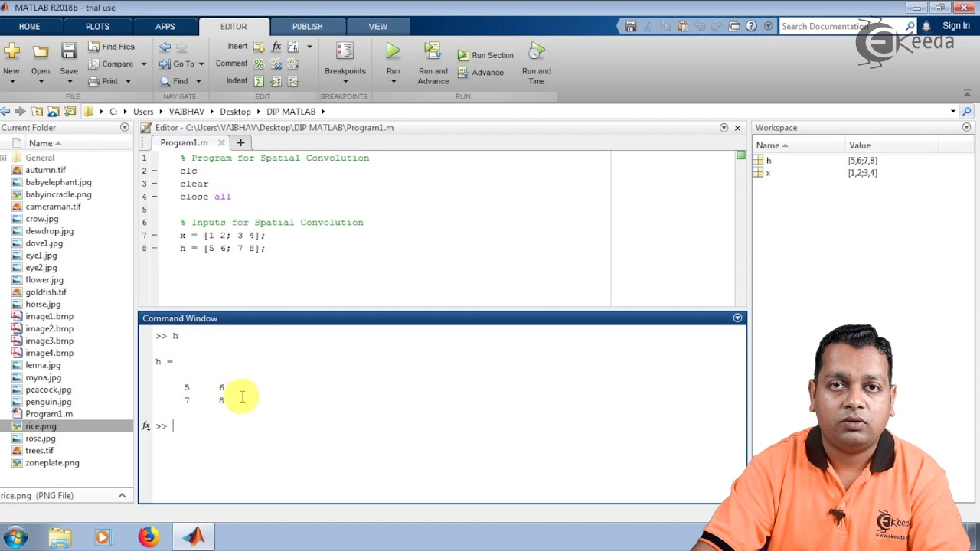The height and width of the screenshot is (551, 980).
Task: Select Program1.m in Current Folder list
Action: (49, 414)
